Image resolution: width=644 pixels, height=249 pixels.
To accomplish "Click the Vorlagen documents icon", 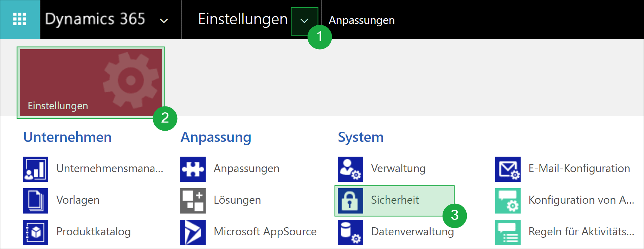I will pyautogui.click(x=36, y=201).
